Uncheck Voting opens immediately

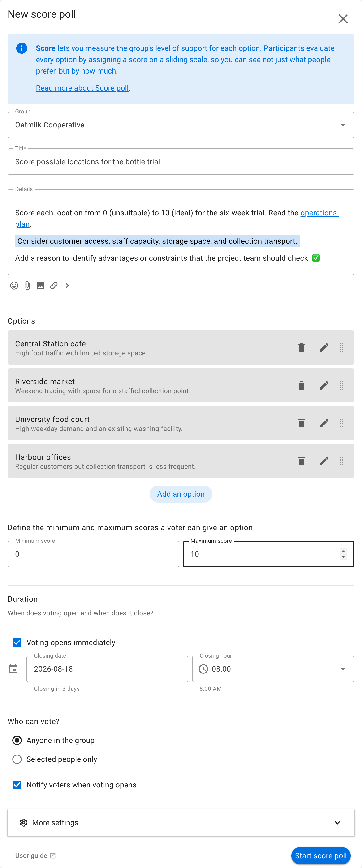click(x=17, y=642)
